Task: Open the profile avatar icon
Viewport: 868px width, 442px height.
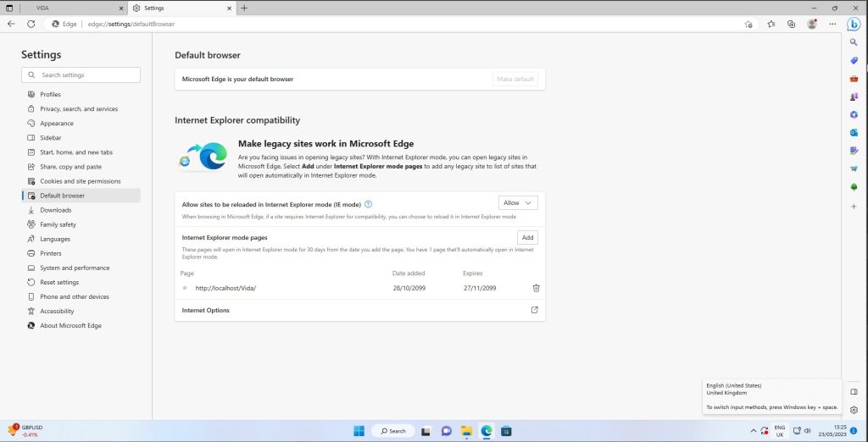Action: tap(812, 24)
